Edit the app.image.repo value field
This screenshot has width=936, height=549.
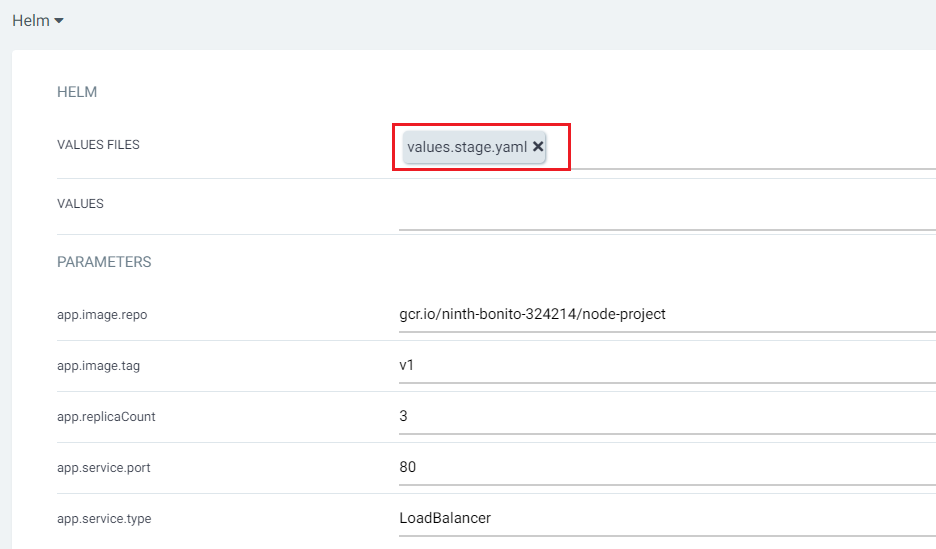tap(666, 314)
